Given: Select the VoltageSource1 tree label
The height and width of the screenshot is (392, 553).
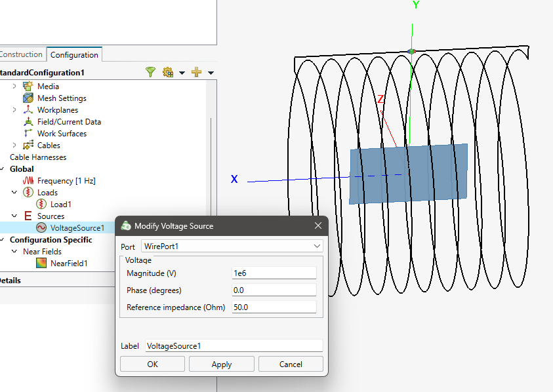Looking at the screenshot, I should (x=77, y=228).
